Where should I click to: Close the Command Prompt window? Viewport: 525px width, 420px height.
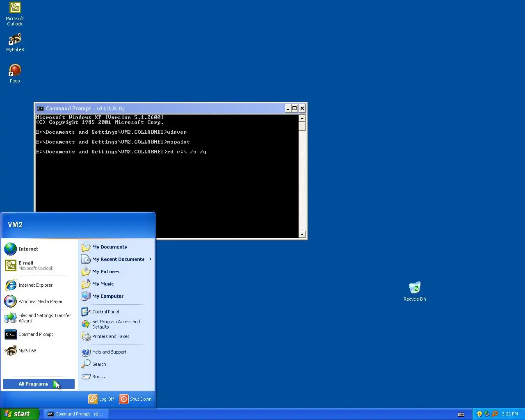click(302, 108)
